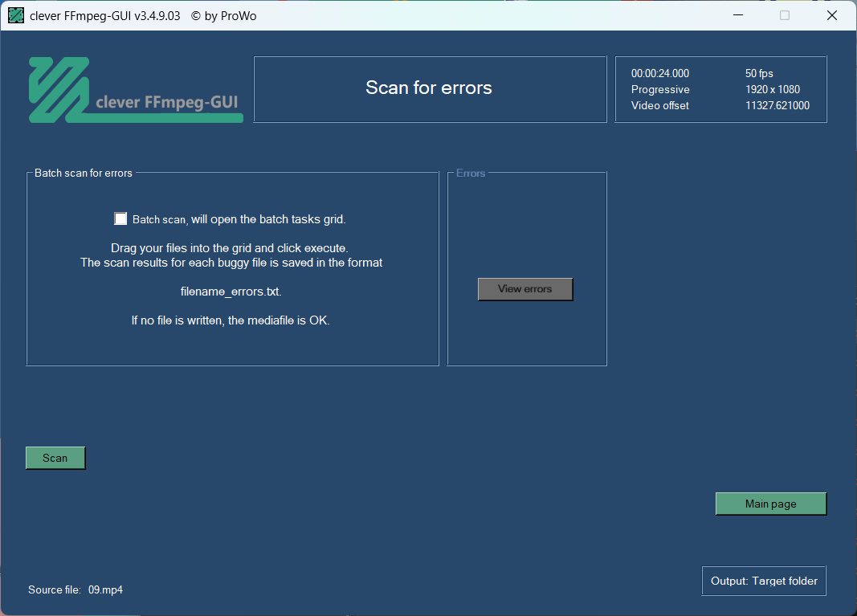857x616 pixels.
Task: Click the Progressive label
Action: pos(660,90)
